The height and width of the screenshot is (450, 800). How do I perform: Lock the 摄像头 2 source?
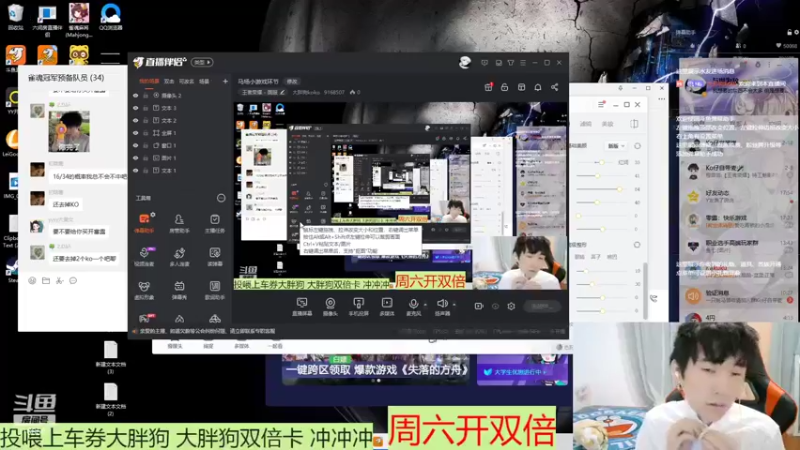145,95
